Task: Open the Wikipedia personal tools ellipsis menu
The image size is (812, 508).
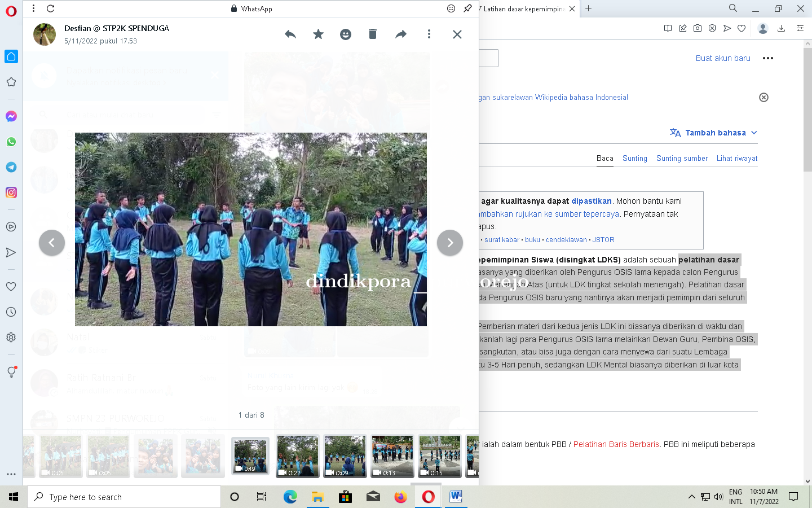Action: click(768, 58)
